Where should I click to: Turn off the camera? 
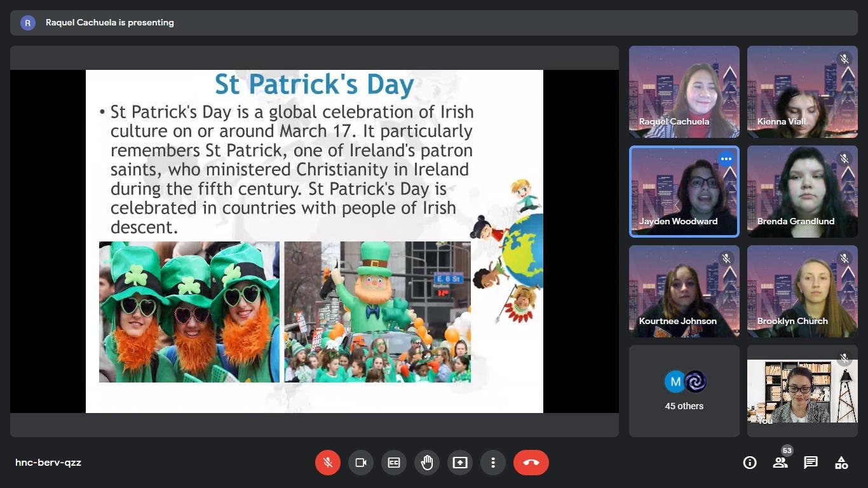click(x=361, y=463)
